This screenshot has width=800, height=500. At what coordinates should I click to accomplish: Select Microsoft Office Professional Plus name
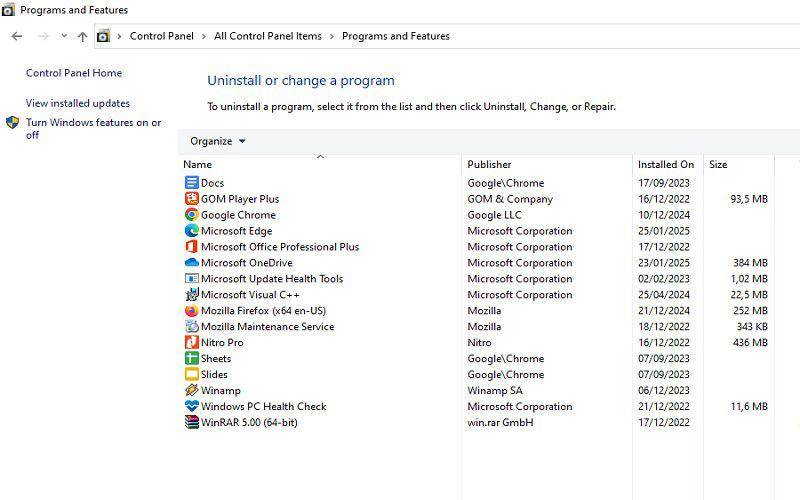pyautogui.click(x=280, y=247)
